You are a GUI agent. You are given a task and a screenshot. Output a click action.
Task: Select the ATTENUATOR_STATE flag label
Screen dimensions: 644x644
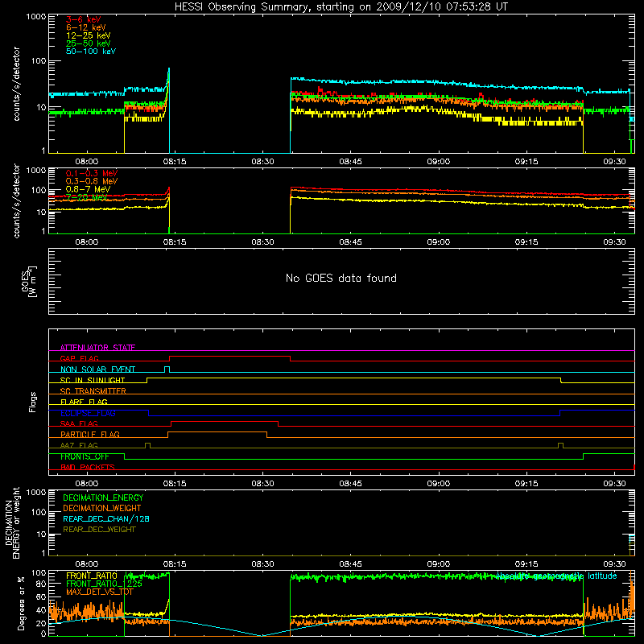click(97, 348)
